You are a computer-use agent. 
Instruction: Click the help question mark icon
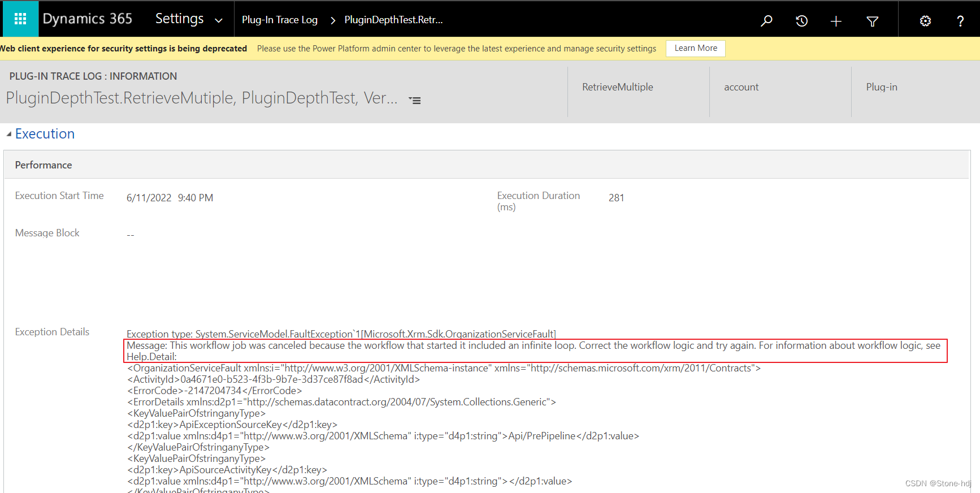tap(960, 21)
